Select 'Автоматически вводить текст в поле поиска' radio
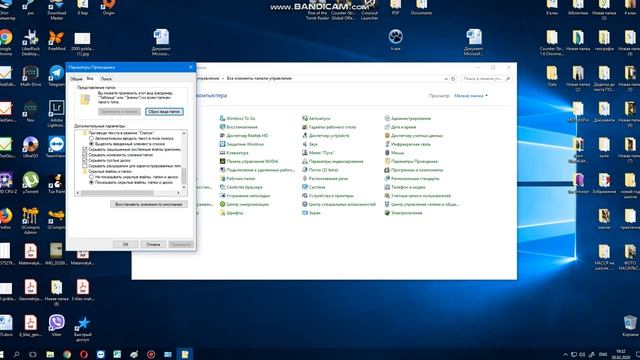 pyautogui.click(x=91, y=139)
